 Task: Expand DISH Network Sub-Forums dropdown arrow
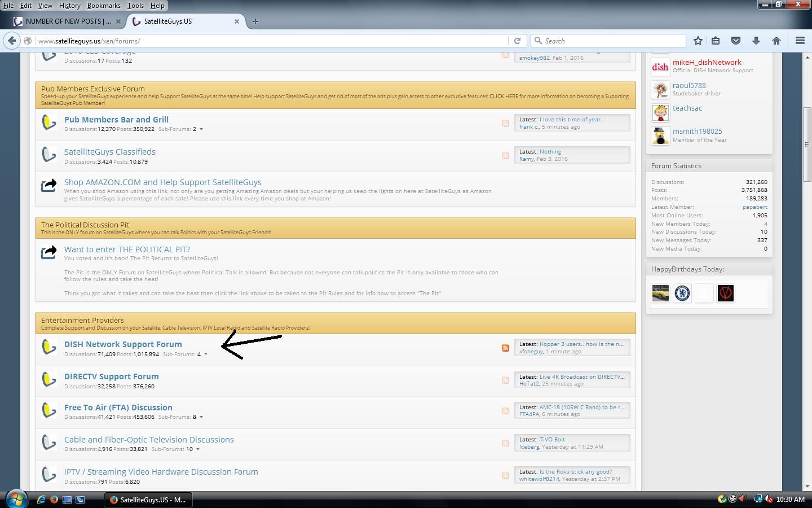coord(206,354)
